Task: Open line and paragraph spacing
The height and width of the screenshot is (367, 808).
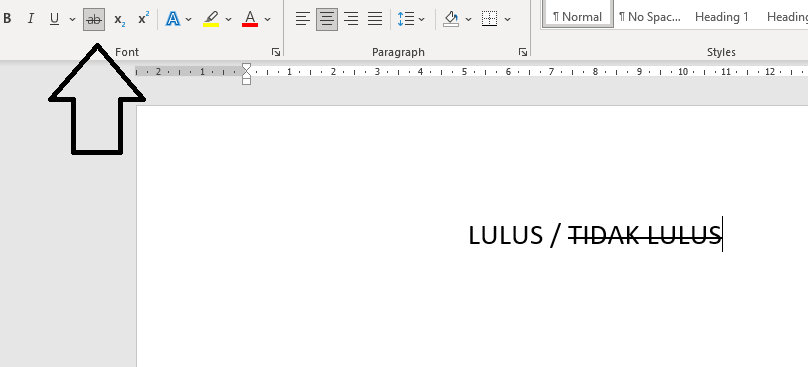Action: pos(411,20)
